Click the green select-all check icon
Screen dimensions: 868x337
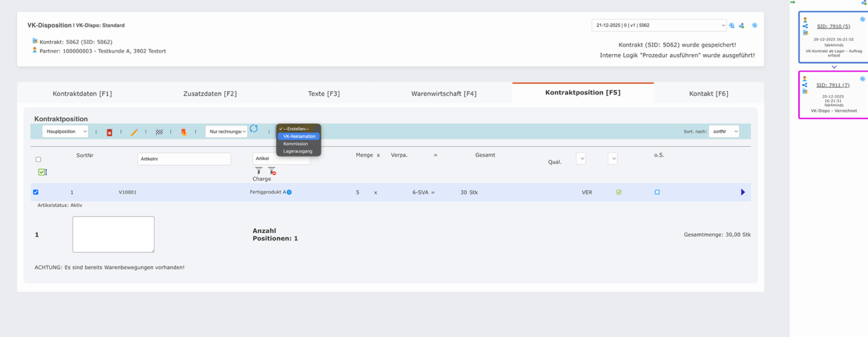42,172
